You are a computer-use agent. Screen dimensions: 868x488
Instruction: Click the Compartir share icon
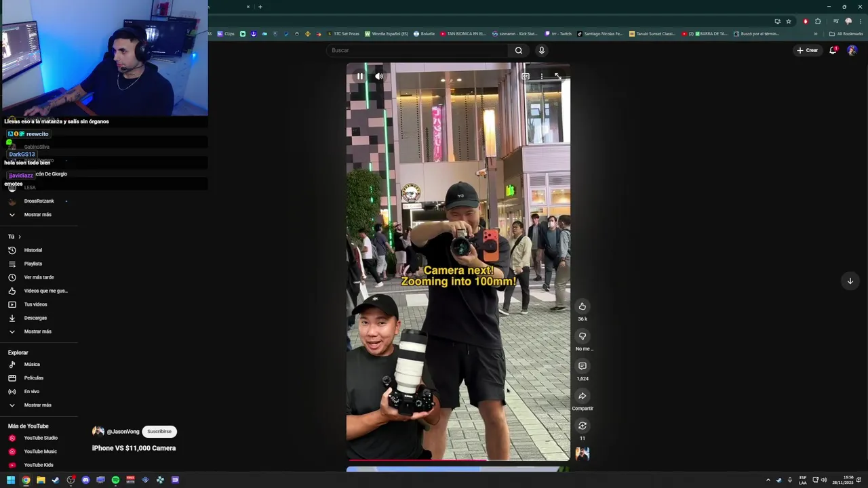point(582,396)
